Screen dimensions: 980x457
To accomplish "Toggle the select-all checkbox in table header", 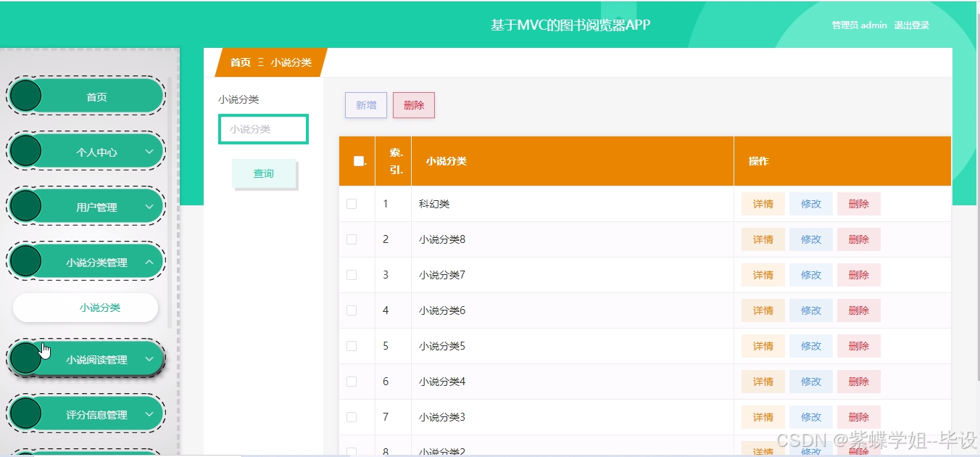I will point(358,161).
